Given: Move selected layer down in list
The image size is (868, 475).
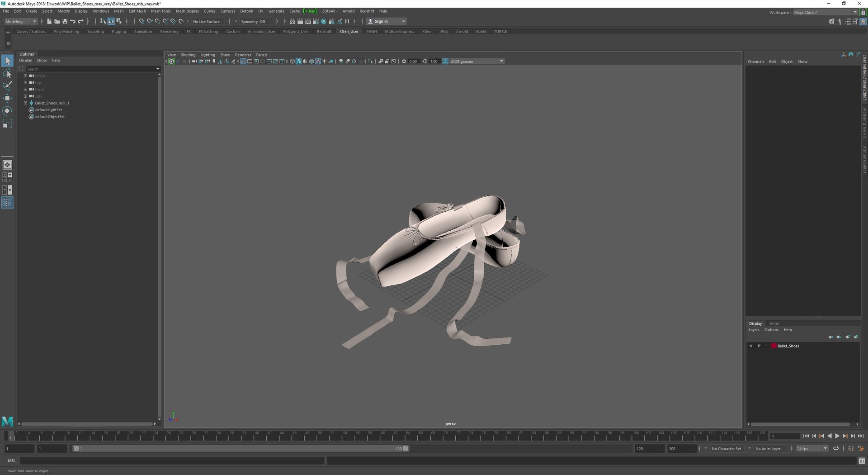Looking at the screenshot, I should 839,337.
